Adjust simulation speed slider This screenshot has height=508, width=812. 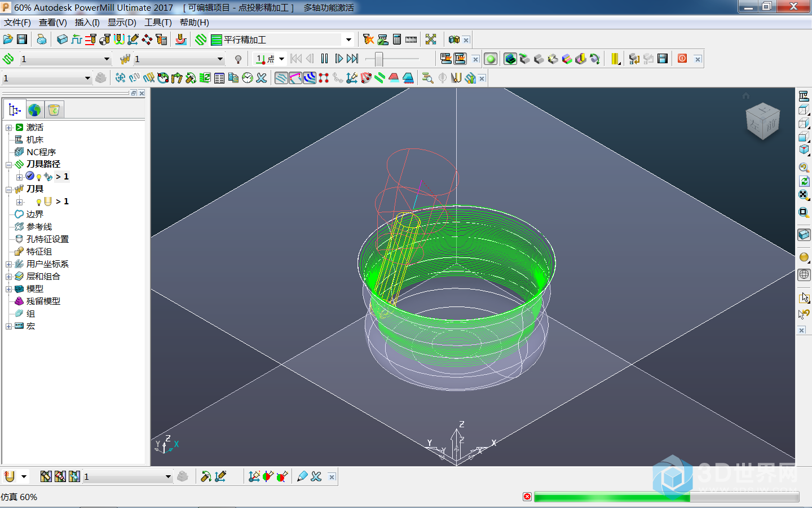[379, 59]
